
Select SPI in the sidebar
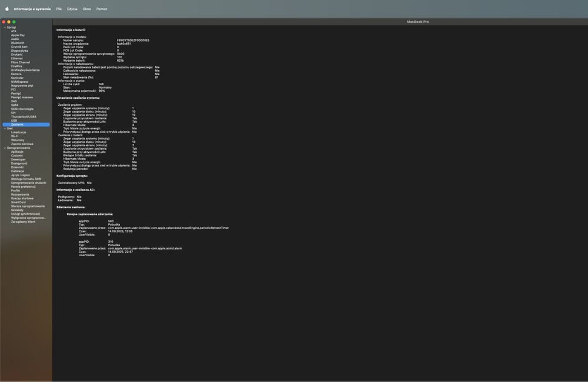[x=13, y=113]
